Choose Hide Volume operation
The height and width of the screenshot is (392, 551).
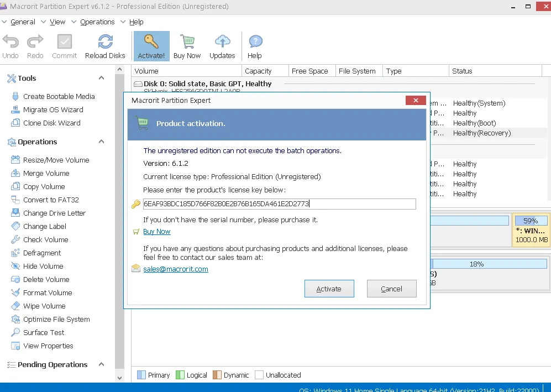tap(37, 266)
